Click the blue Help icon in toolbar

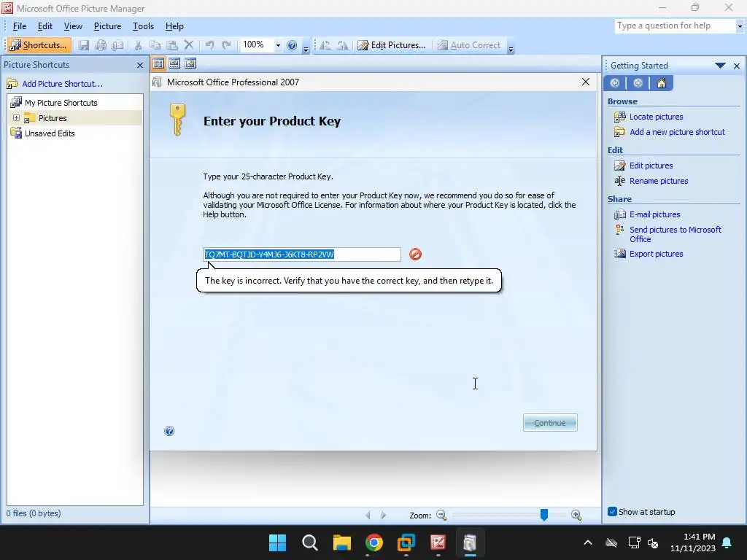click(x=292, y=45)
